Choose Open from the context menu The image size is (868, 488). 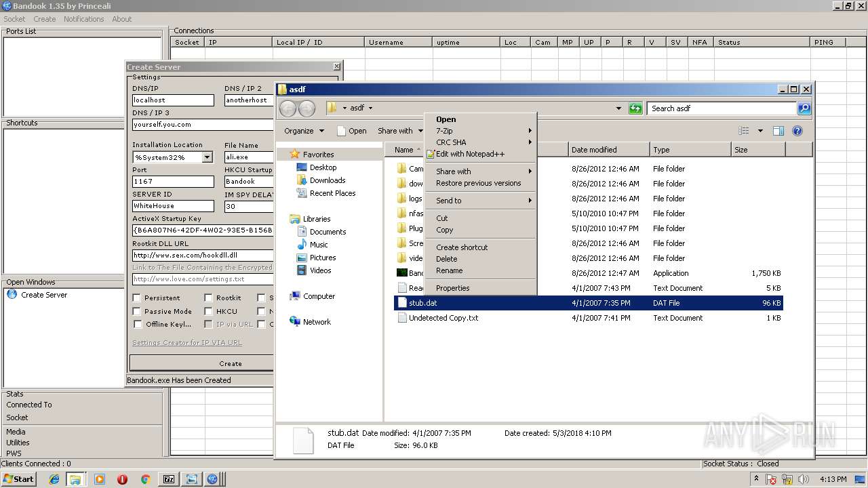pos(481,119)
